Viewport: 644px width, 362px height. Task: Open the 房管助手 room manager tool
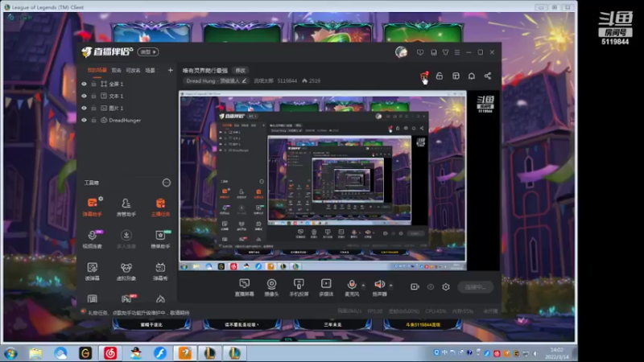tap(126, 207)
